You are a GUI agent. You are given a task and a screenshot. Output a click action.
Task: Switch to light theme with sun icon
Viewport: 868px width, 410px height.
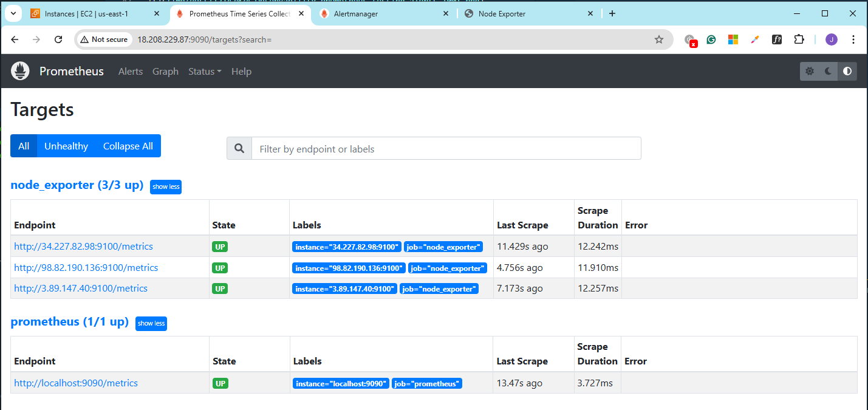[x=809, y=71]
